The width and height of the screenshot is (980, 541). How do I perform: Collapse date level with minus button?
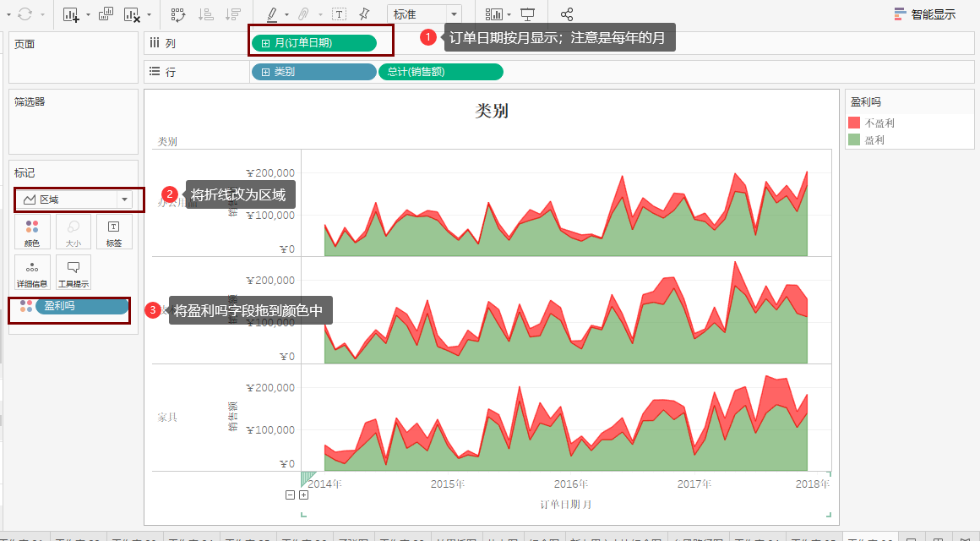point(290,495)
